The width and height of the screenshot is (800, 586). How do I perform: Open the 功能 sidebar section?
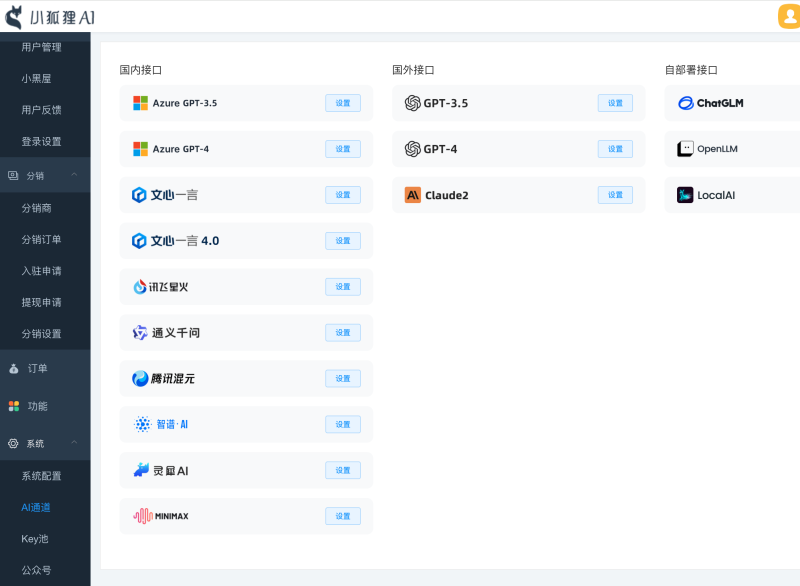(x=45, y=406)
